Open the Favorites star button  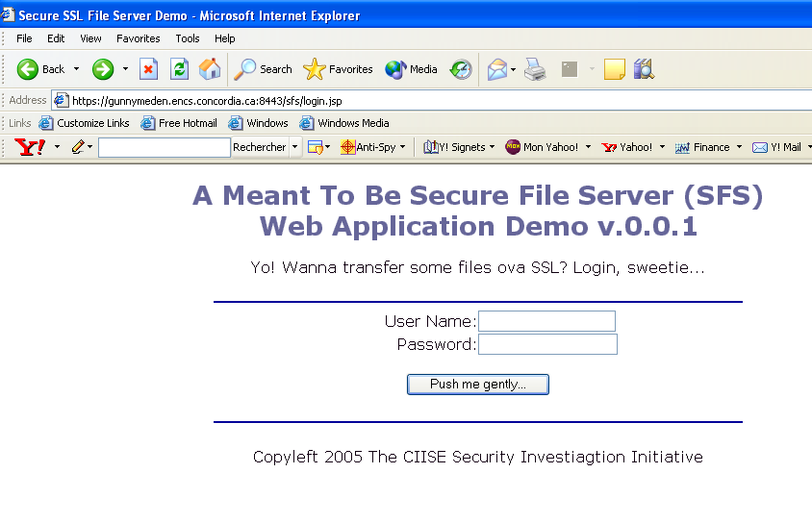tap(338, 69)
